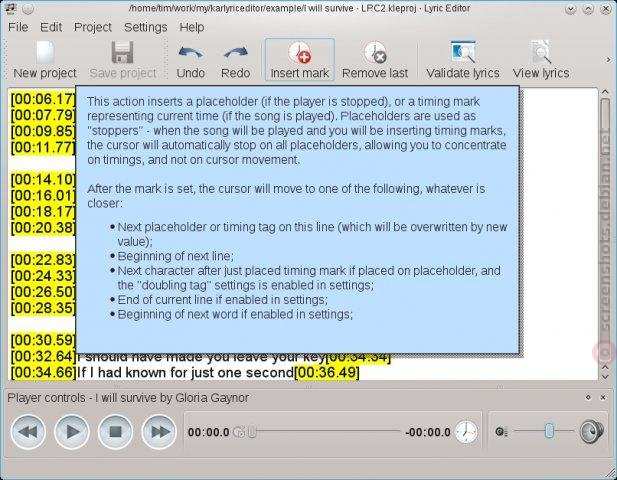Click the timing tag [00:32.64]
The image size is (617, 480).
[x=43, y=356]
